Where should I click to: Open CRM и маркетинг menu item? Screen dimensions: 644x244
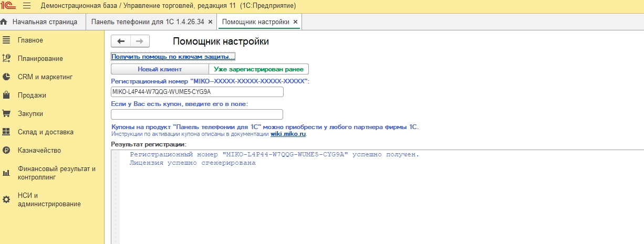(x=45, y=77)
